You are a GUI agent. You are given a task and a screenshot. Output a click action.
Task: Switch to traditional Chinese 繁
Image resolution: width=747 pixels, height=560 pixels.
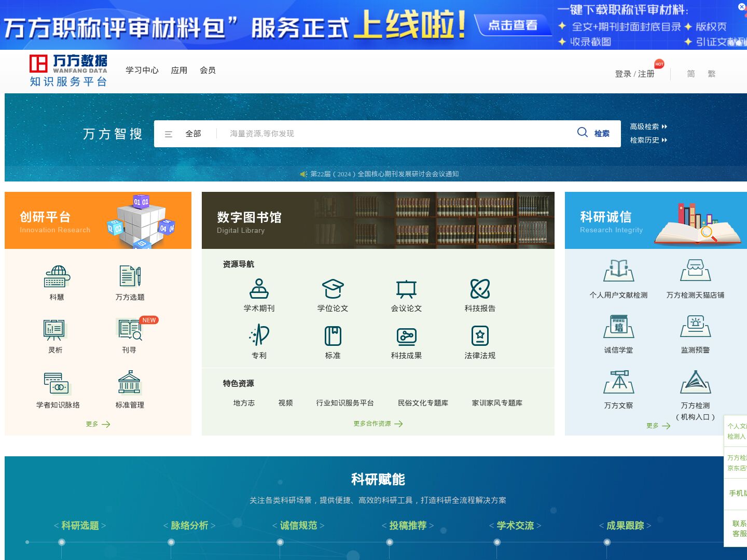coord(711,74)
